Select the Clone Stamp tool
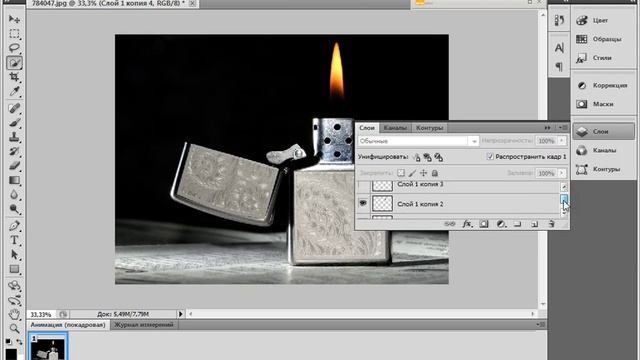The width and height of the screenshot is (640, 360). click(x=14, y=137)
